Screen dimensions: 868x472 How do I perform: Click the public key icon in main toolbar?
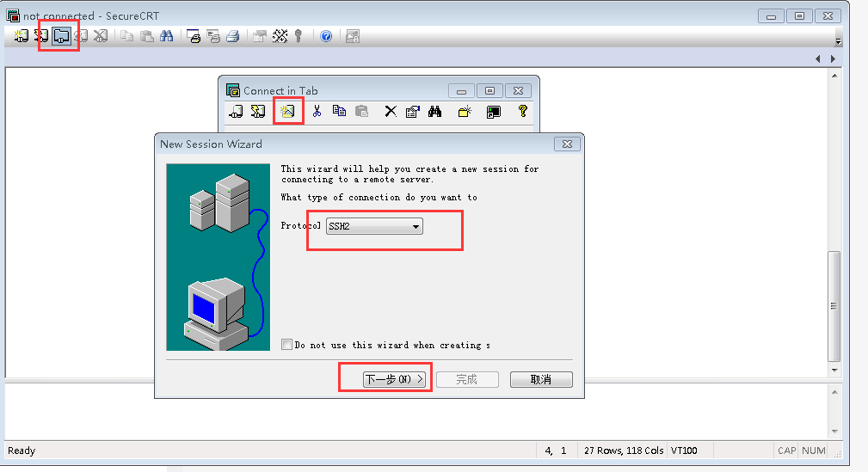(299, 36)
